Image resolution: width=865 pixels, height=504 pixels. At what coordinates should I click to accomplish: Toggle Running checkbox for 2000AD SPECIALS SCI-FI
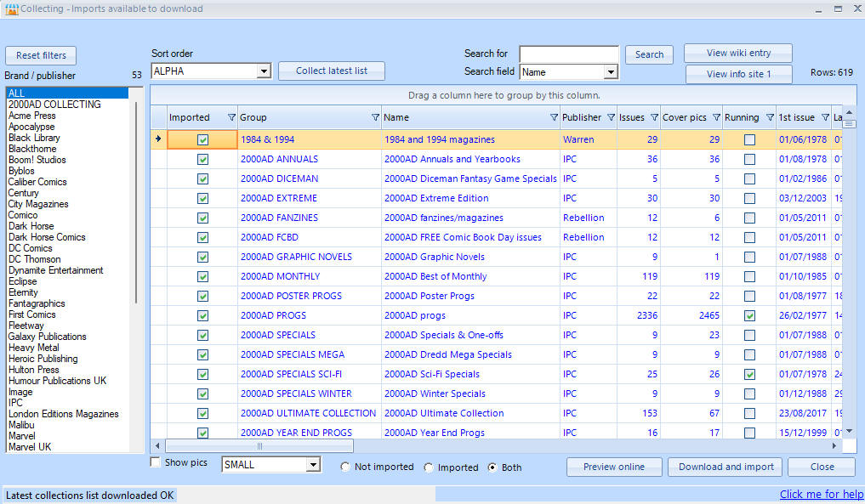point(749,375)
